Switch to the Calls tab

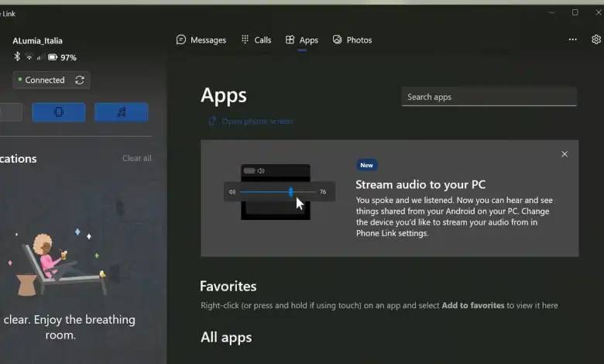[x=256, y=39]
